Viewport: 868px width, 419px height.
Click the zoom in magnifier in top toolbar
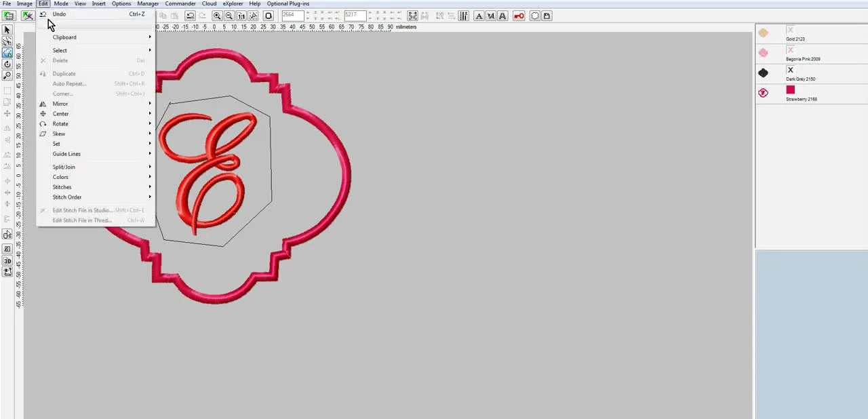click(x=217, y=16)
